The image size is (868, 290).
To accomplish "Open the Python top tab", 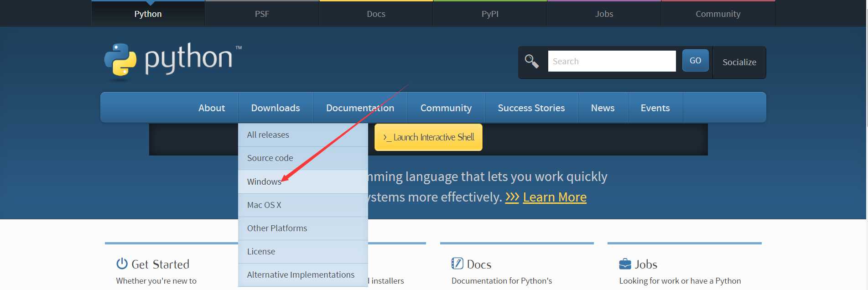I will point(148,14).
